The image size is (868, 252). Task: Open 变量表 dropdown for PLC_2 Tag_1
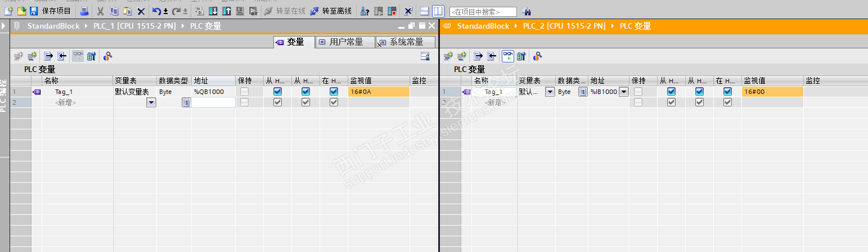pos(550,92)
